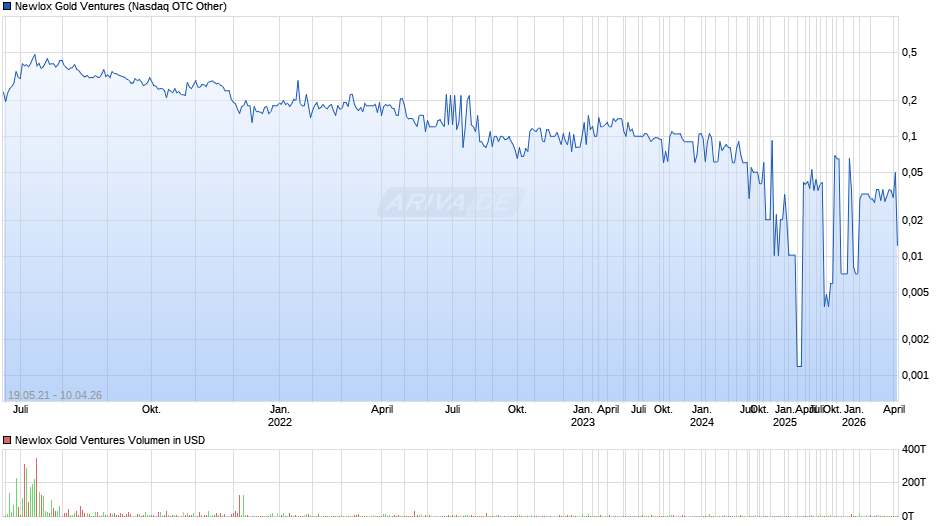Click the 0,002 price axis label
The height and width of the screenshot is (526, 940).
pos(915,339)
